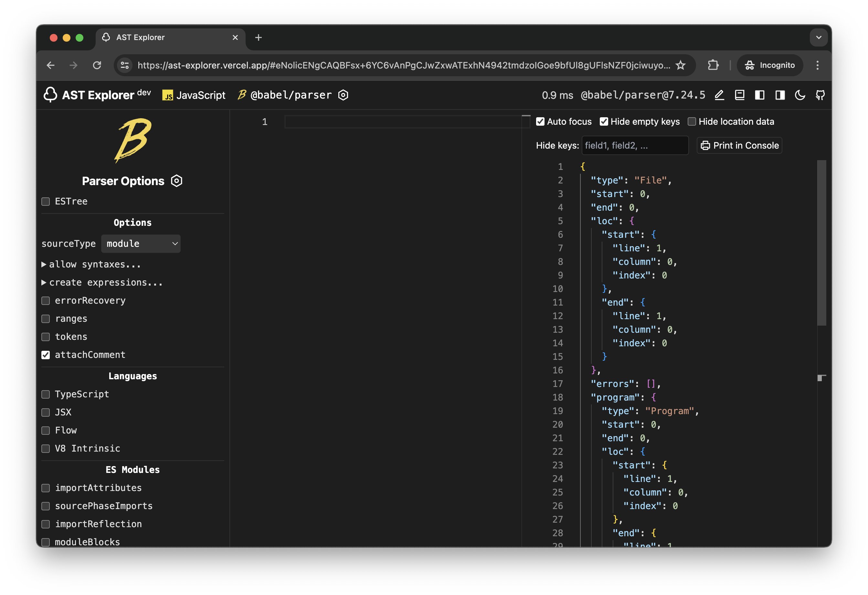This screenshot has height=595, width=868.
Task: Enable the TypeScript language checkbox
Action: point(46,394)
